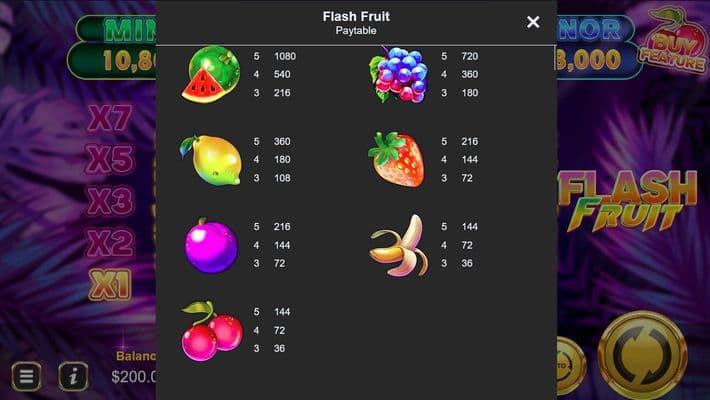Select the strawberry symbol icon
The image size is (710, 400).
coord(397,159)
